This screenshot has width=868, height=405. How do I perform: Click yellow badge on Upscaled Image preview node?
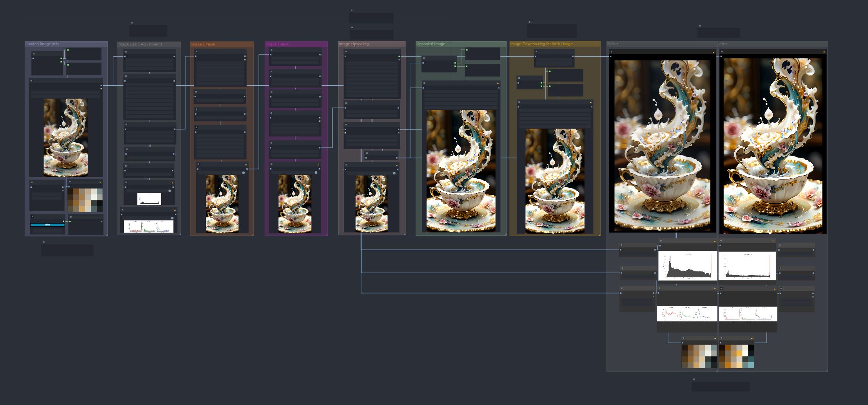coord(498,84)
